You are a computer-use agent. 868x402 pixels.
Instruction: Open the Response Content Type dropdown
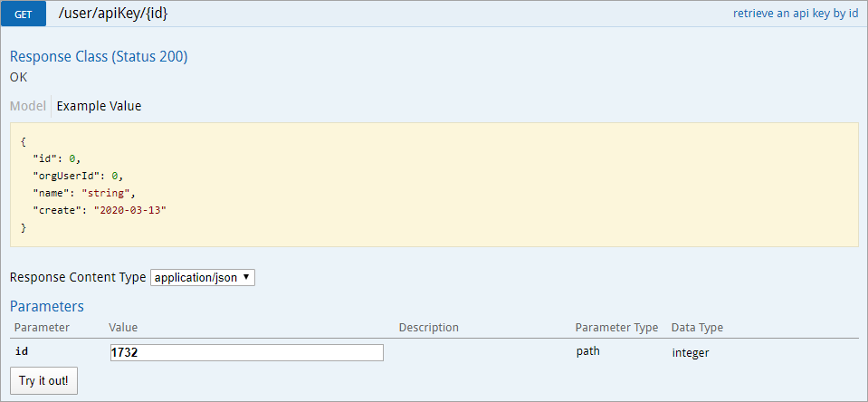[203, 277]
